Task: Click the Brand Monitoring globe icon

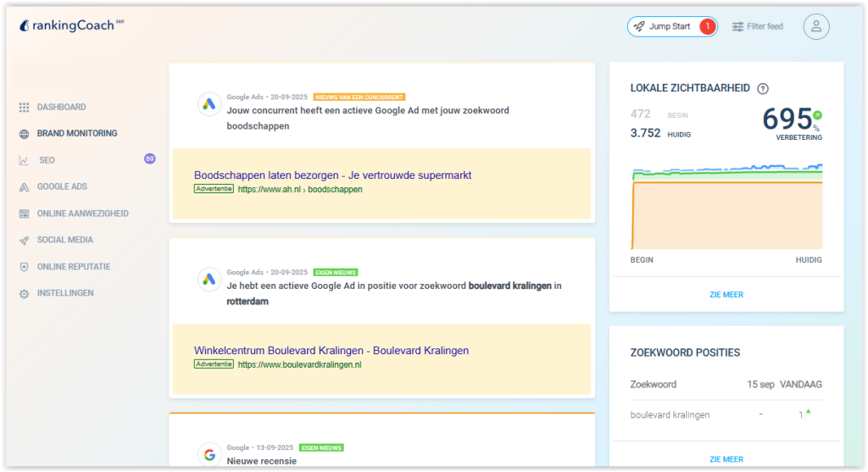Action: click(x=24, y=133)
